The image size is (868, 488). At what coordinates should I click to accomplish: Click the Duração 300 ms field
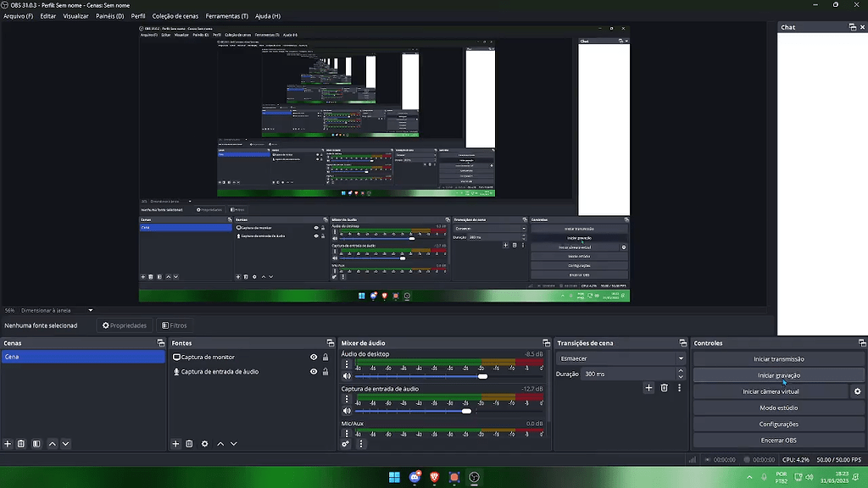point(629,374)
